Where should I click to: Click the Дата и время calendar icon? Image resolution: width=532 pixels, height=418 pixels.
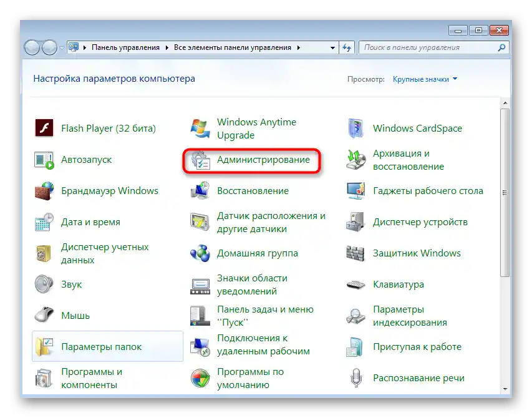point(44,222)
